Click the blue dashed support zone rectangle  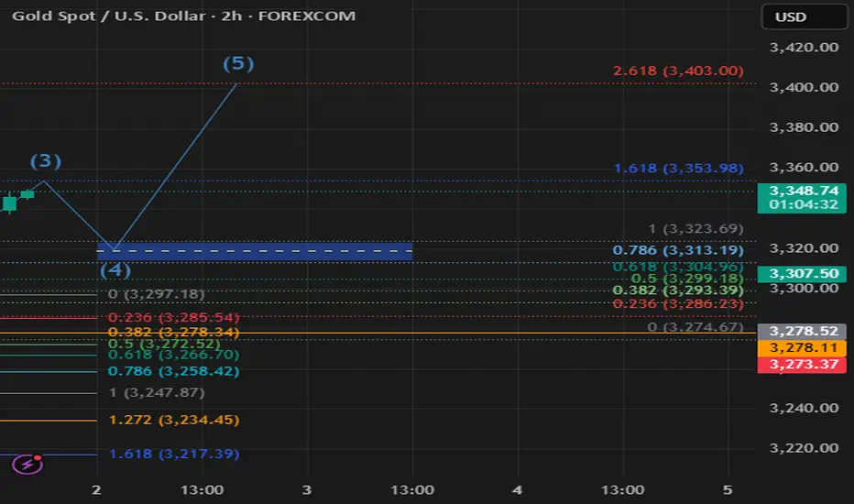click(255, 251)
